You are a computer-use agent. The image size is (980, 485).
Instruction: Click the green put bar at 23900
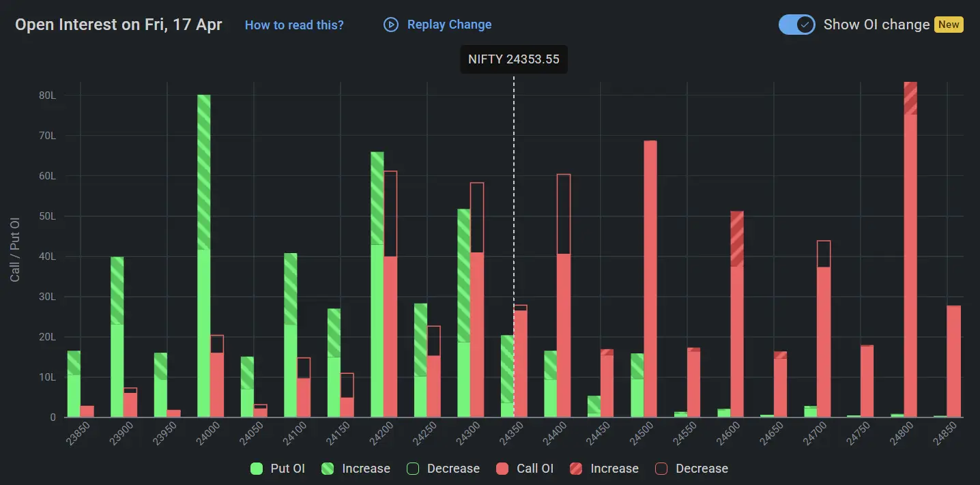coord(117,341)
